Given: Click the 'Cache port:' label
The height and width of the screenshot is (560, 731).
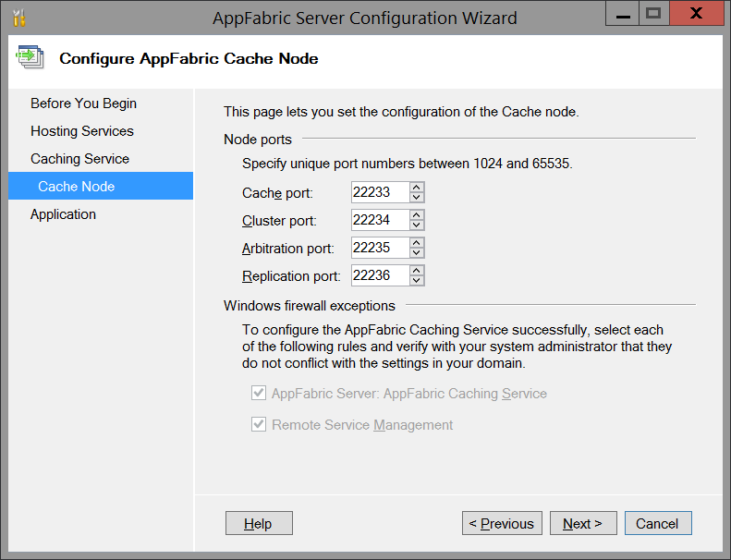Looking at the screenshot, I should (277, 192).
